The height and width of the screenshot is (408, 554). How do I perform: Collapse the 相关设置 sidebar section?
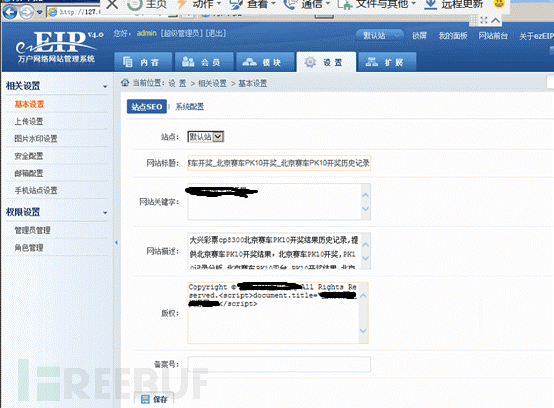[x=105, y=86]
